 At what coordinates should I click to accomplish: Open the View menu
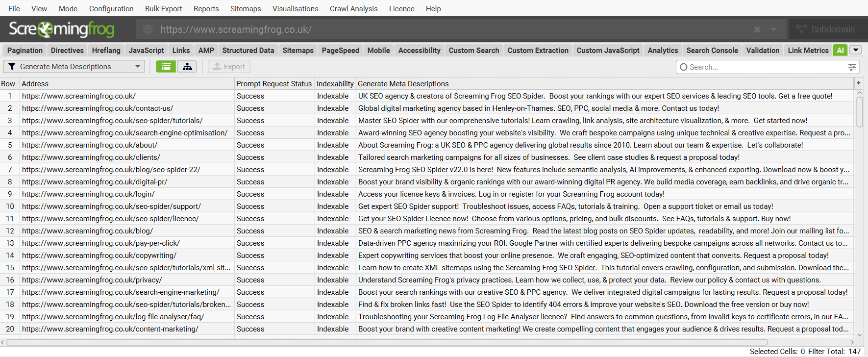[x=39, y=9]
